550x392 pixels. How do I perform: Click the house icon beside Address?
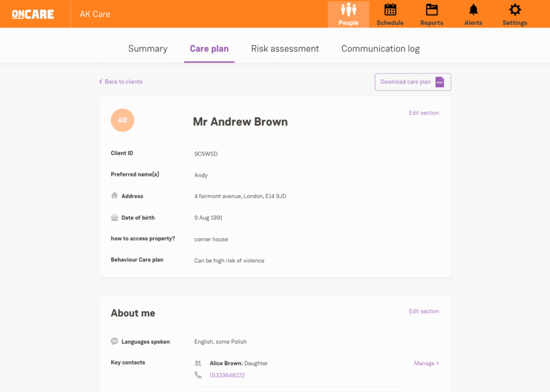114,195
